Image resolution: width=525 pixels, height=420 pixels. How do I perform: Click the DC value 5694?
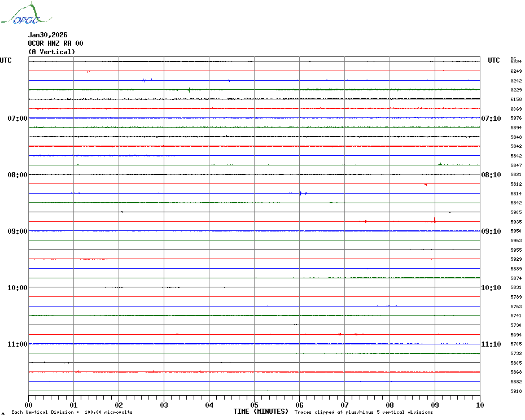coord(515,335)
